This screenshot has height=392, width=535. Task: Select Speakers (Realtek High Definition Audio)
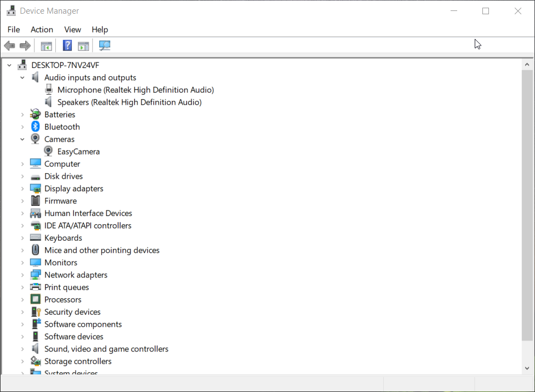point(129,102)
